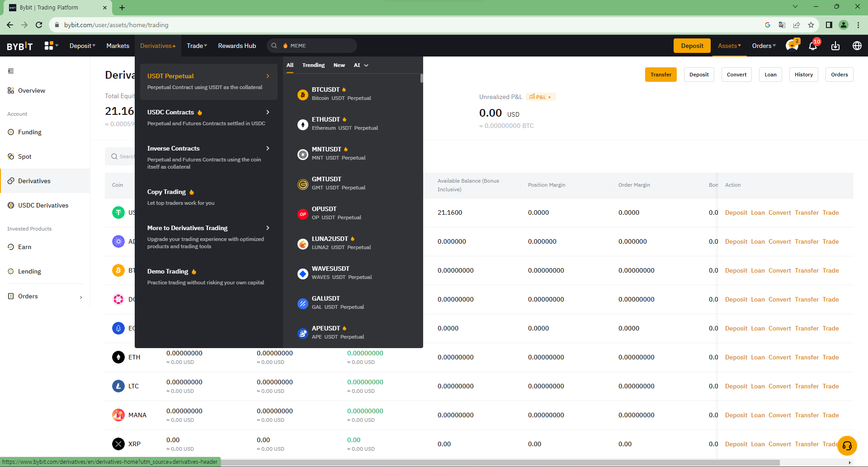Click the orange Transfer button
The height and width of the screenshot is (467, 868).
660,75
